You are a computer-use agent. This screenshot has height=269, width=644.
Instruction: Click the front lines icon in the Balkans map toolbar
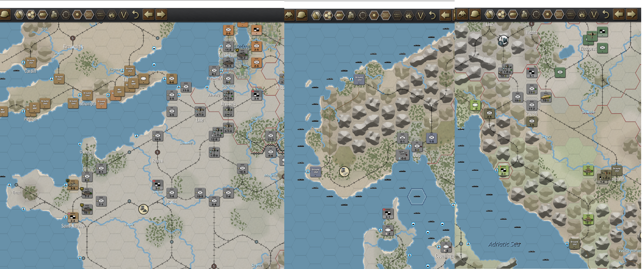[x=571, y=15]
